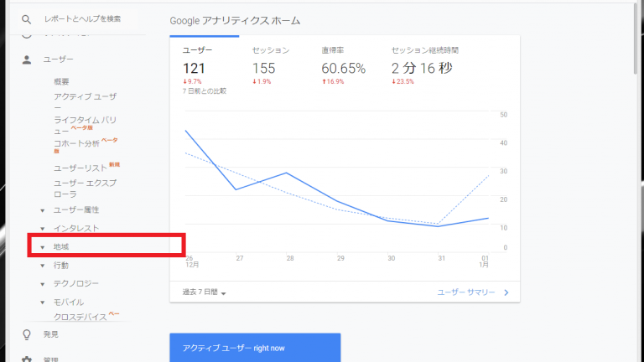Select インタレスト in the sidebar
This screenshot has height=362, width=644.
pyautogui.click(x=76, y=228)
